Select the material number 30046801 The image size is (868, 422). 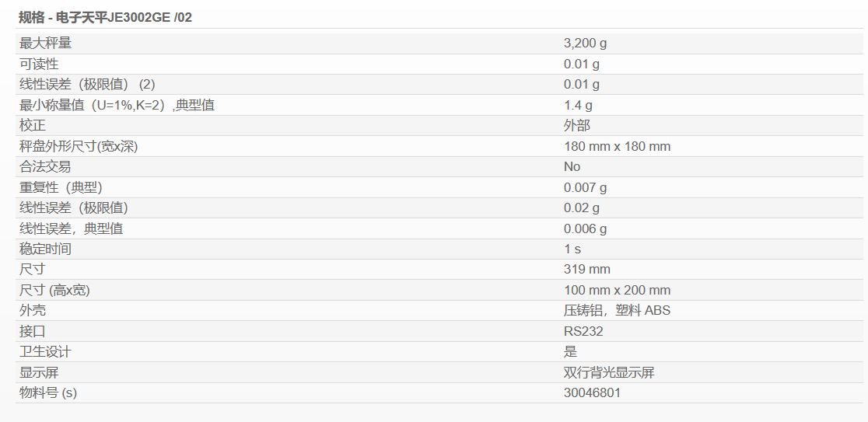[593, 392]
